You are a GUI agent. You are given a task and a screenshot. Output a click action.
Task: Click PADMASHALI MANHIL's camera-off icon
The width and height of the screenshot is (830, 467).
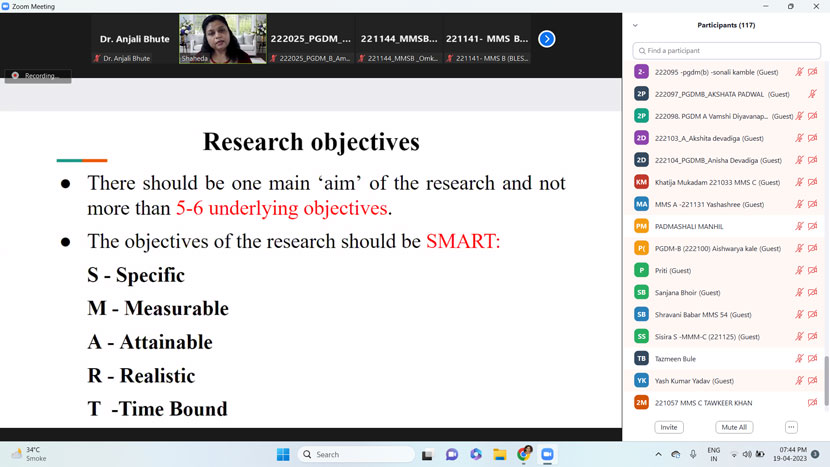point(813,227)
